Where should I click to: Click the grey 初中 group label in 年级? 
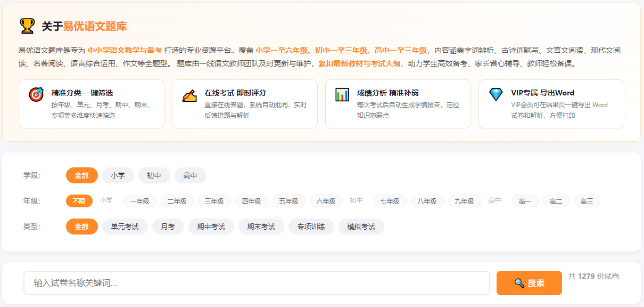pos(357,200)
